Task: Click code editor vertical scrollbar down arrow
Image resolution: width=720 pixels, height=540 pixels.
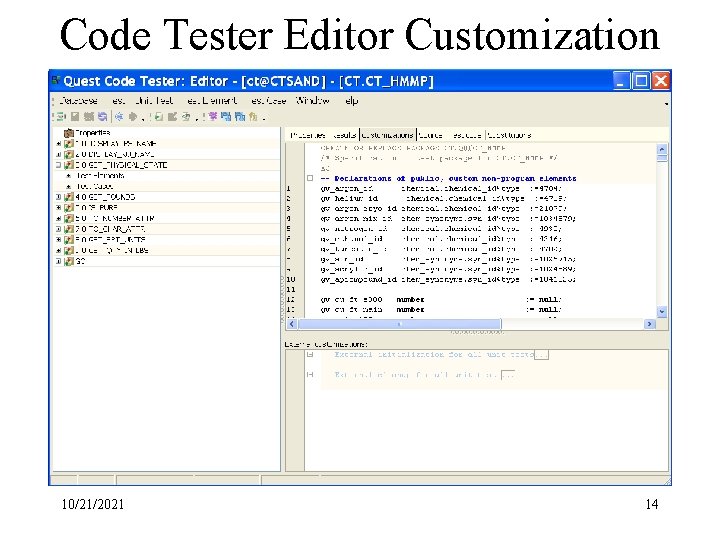Action: [662, 311]
